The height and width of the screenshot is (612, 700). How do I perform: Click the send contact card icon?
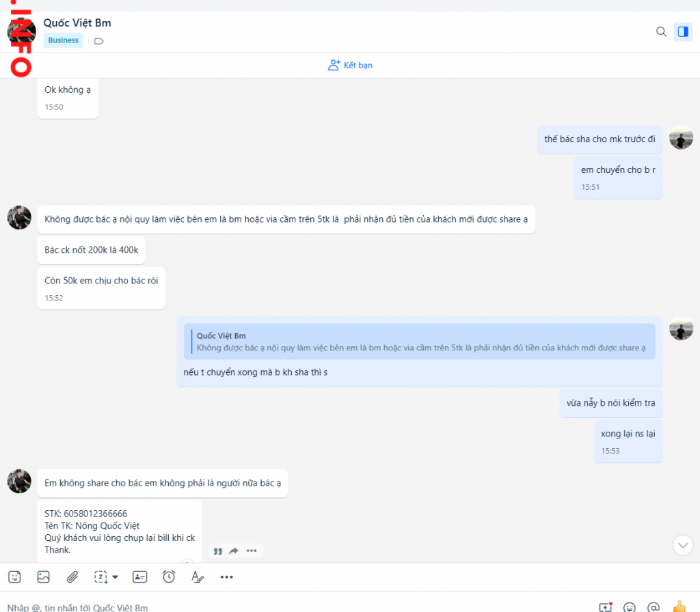[x=140, y=577]
